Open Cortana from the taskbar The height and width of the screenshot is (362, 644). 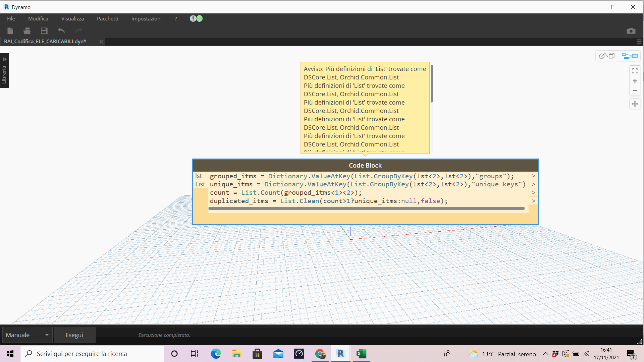[174, 354]
